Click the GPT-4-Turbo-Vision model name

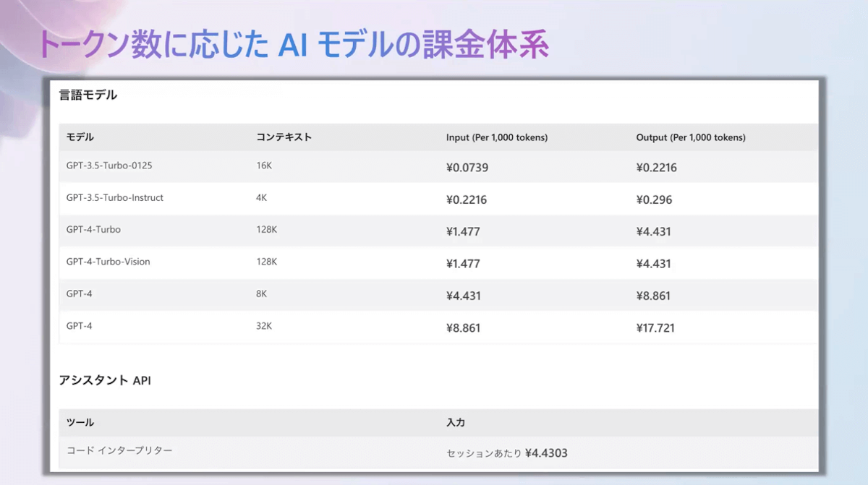[x=109, y=262]
